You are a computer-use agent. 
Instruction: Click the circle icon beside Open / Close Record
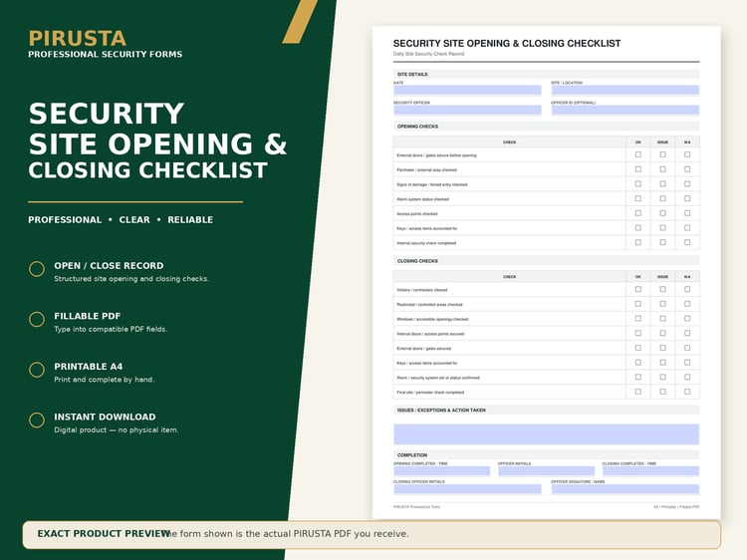(x=37, y=269)
